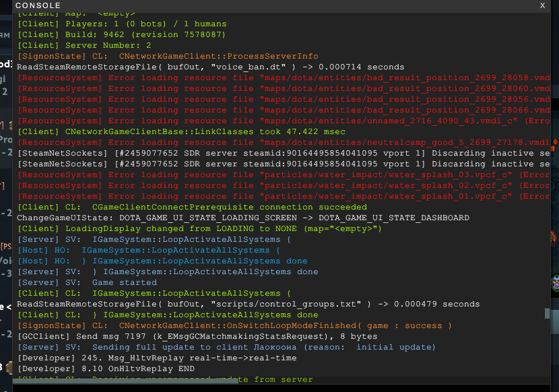The height and width of the screenshot is (392, 559).
Task: Select the 'Sending full update to client' line
Action: (226, 347)
